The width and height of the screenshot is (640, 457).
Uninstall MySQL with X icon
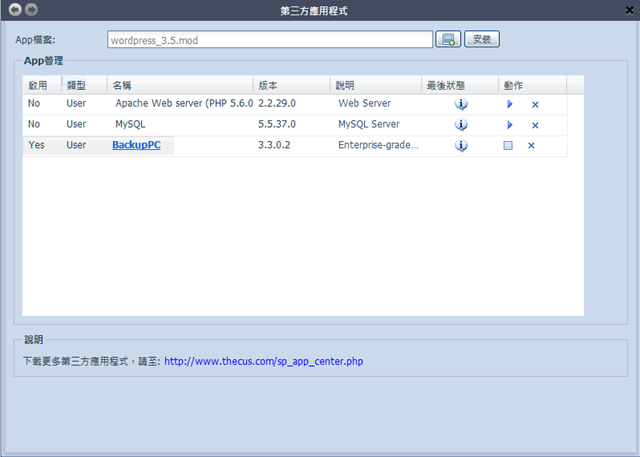point(535,125)
